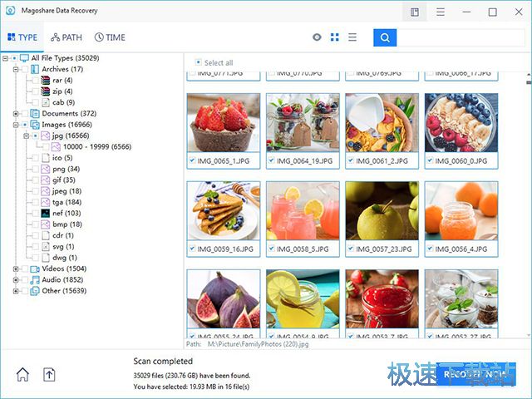Click the tga file type icon
The height and width of the screenshot is (399, 532).
pyautogui.click(x=46, y=202)
